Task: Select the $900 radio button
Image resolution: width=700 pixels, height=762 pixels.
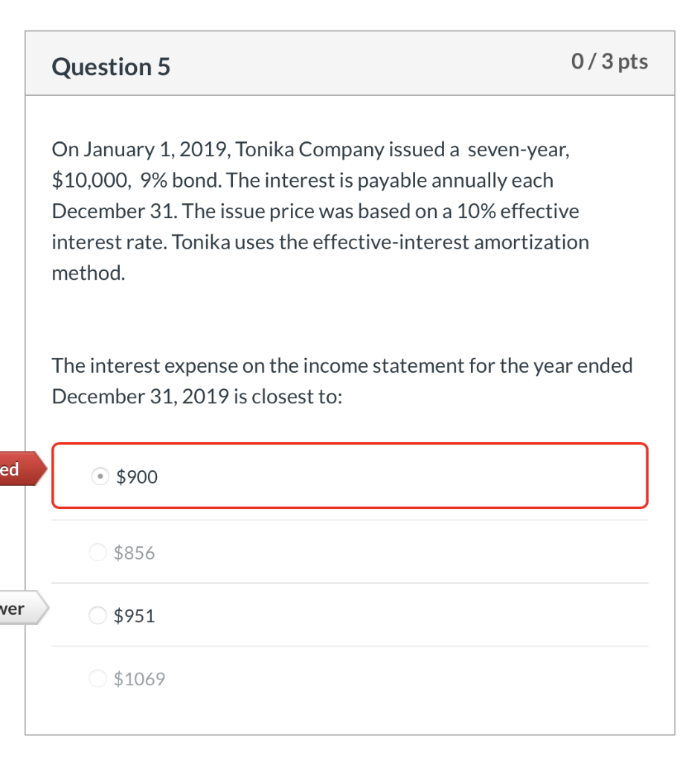Action: pos(100,476)
